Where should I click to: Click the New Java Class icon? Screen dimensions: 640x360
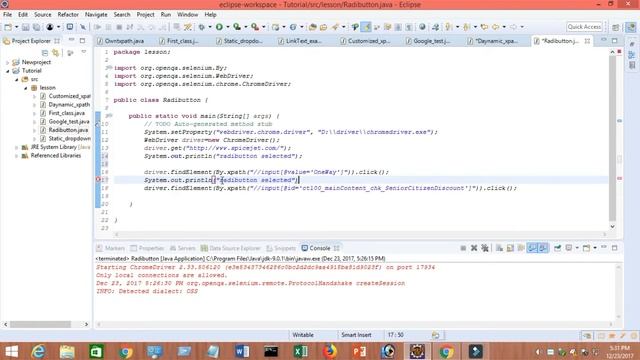pos(293,27)
